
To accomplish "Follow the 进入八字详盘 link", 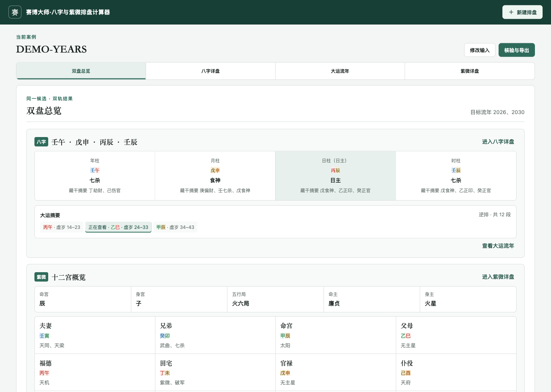I will 498,142.
